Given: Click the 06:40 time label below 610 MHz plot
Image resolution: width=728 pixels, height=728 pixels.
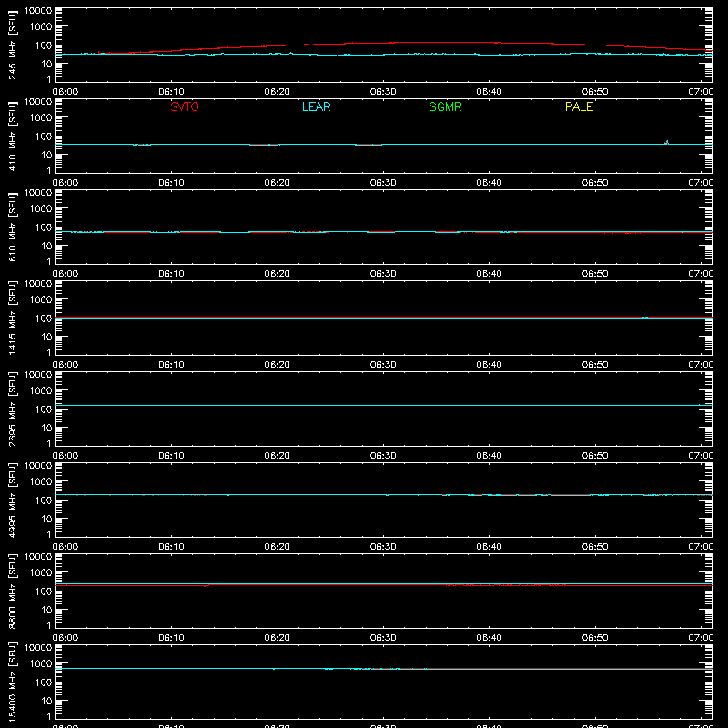Looking at the screenshot, I should pyautogui.click(x=489, y=274).
